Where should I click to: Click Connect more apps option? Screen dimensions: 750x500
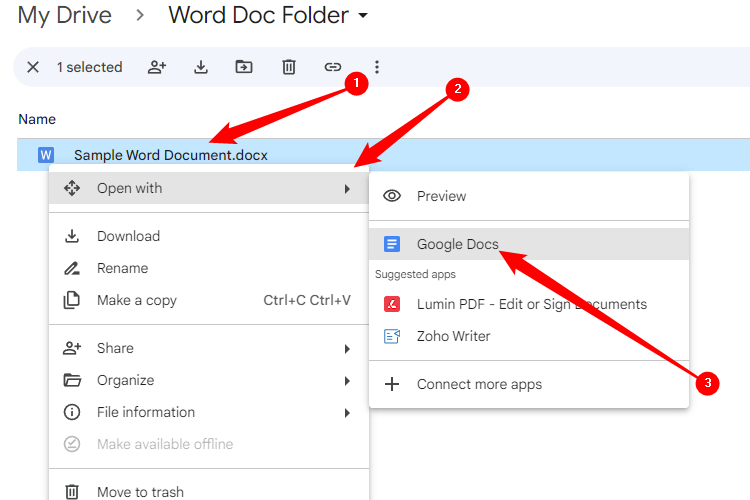[x=479, y=384]
